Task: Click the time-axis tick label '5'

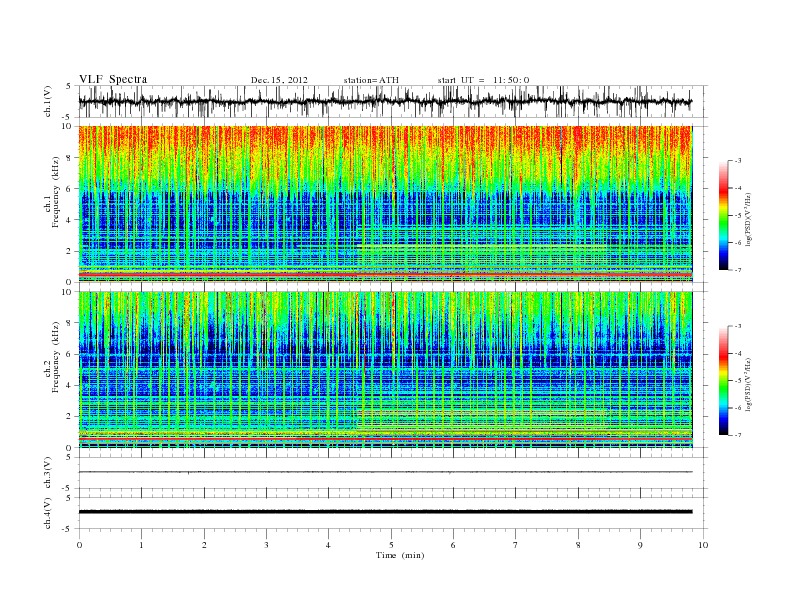Action: point(391,545)
